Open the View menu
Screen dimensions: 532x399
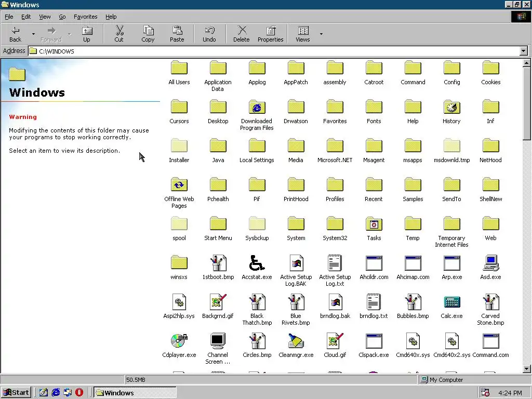click(x=45, y=17)
